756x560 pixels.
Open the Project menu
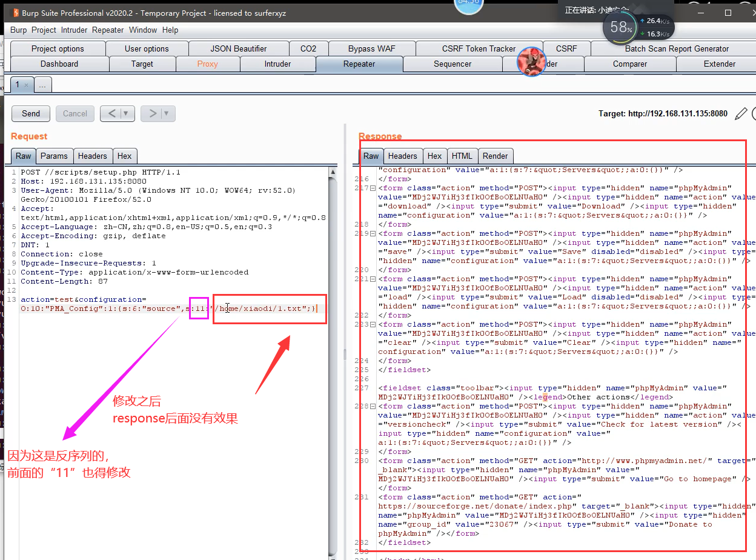(44, 30)
